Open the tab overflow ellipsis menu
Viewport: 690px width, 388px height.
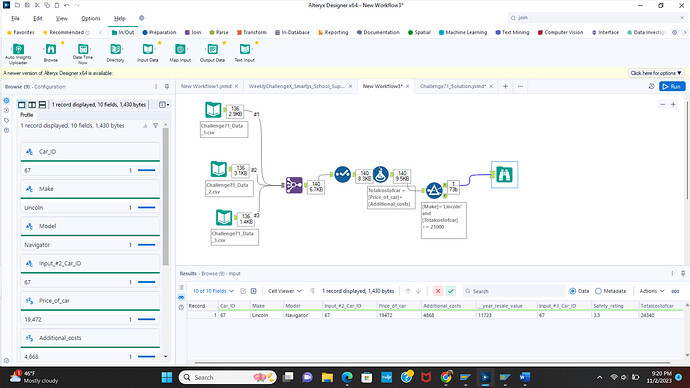coord(520,86)
